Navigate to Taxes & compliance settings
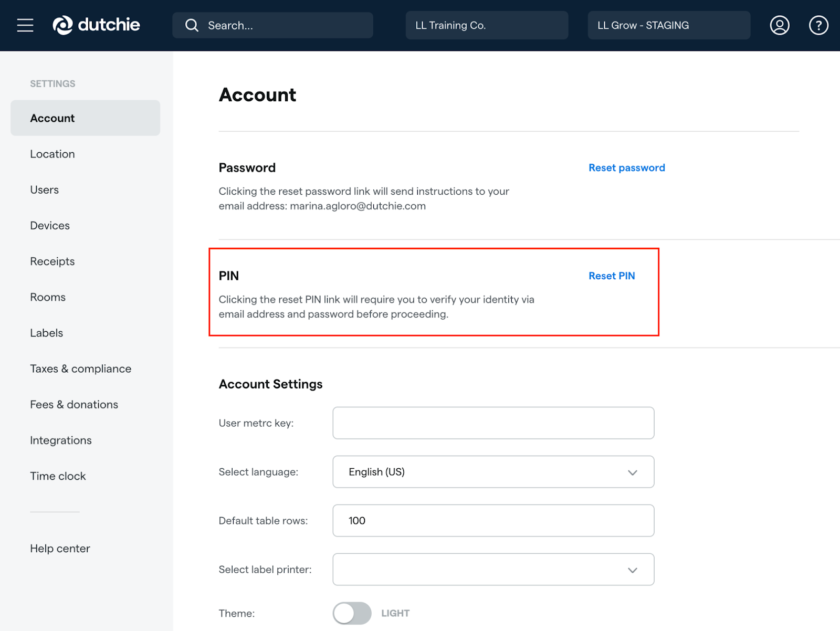The width and height of the screenshot is (840, 631). [x=80, y=368]
